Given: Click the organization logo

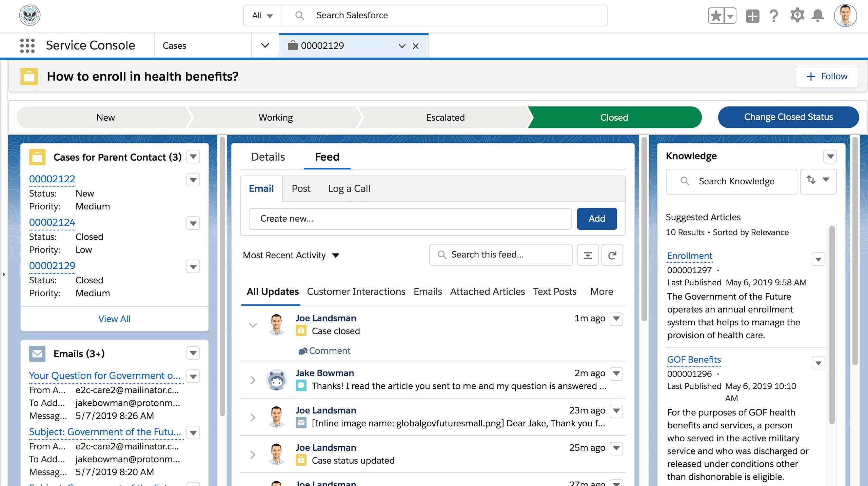Looking at the screenshot, I should pos(30,15).
